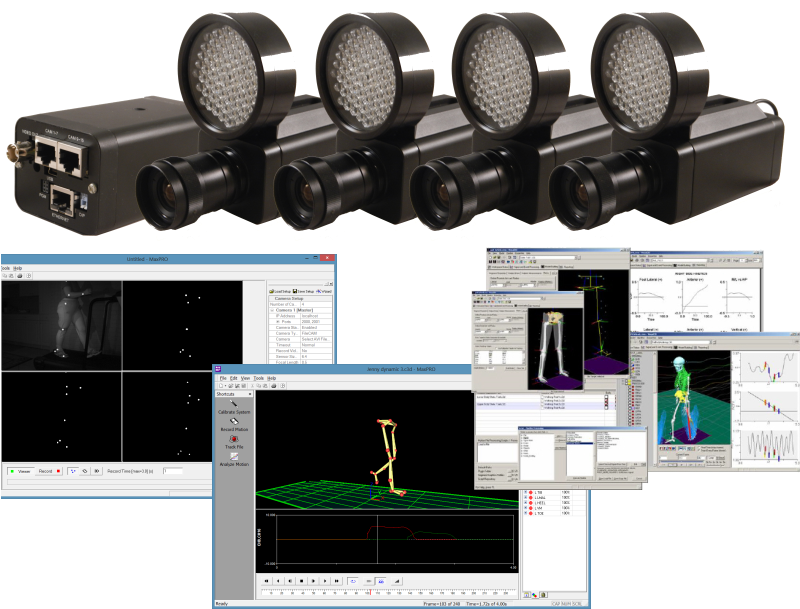Click the ramp speed icon in playback bar

[x=397, y=581]
